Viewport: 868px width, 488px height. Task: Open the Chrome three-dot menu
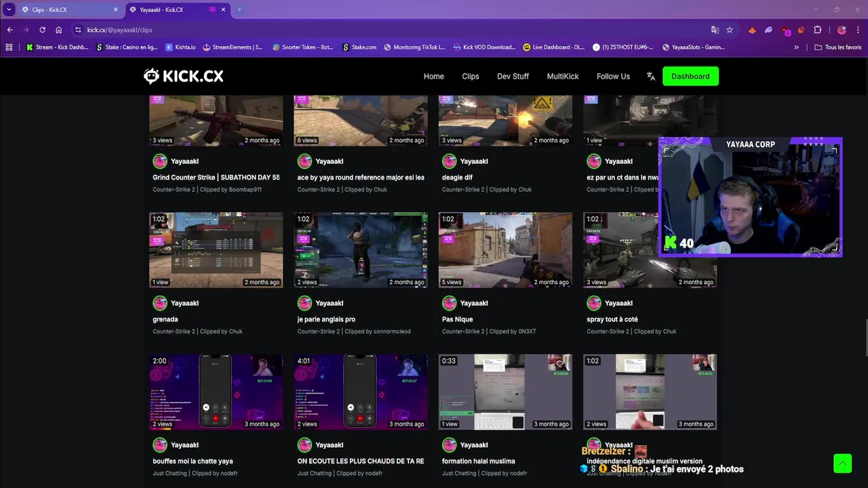pos(858,30)
